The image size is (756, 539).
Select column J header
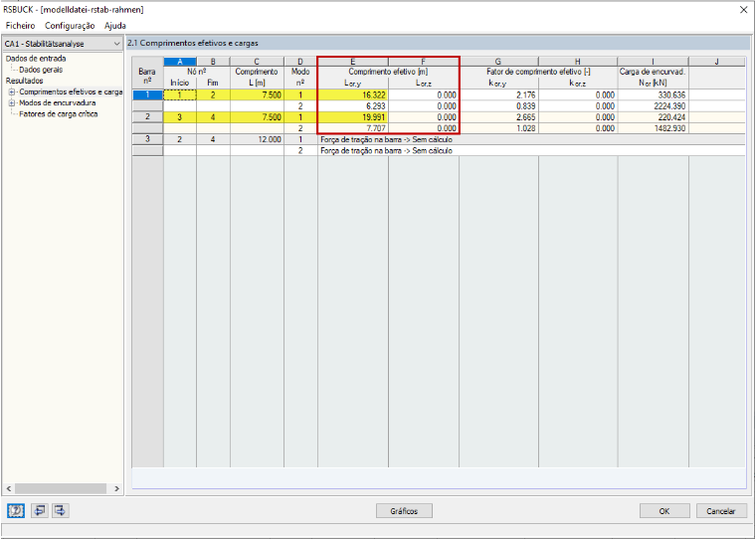pos(717,62)
